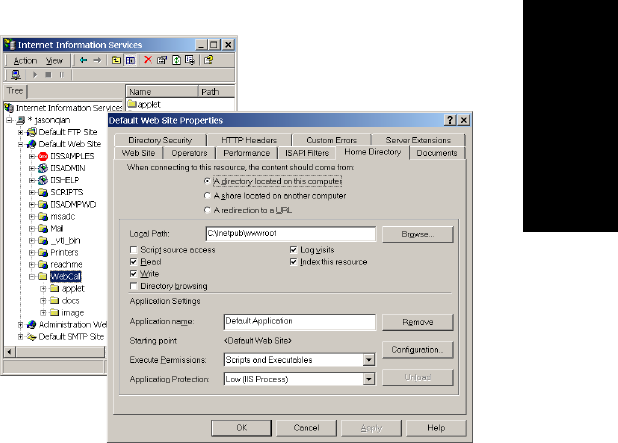Click the Pause item icon

pos(61,74)
